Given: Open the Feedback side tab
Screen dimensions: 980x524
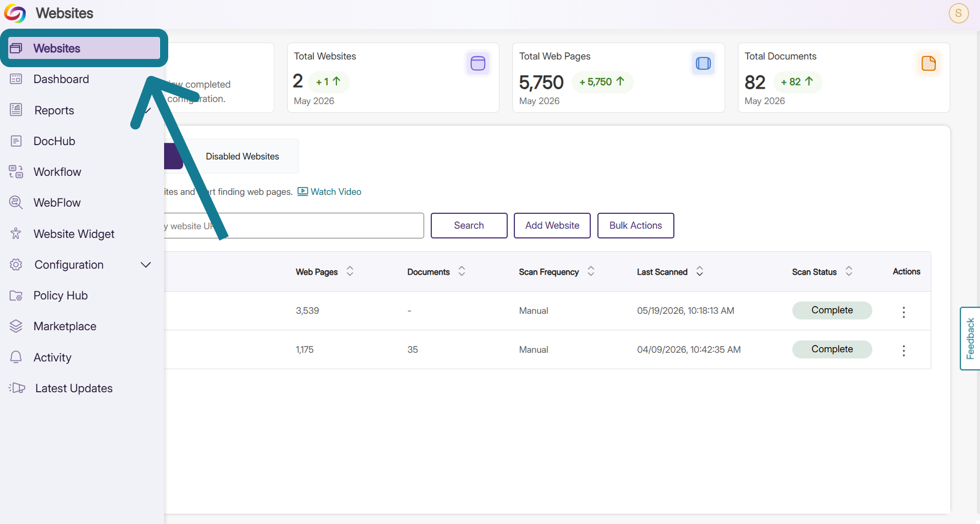Looking at the screenshot, I should (970, 338).
